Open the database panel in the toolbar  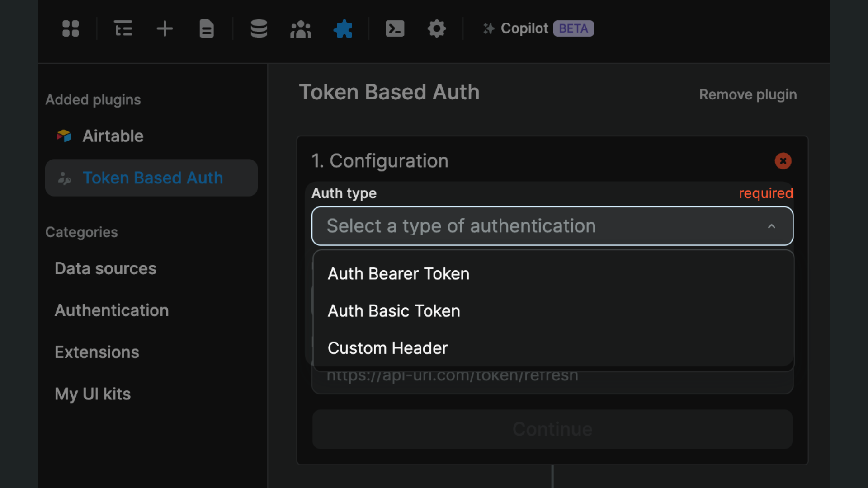pyautogui.click(x=258, y=28)
